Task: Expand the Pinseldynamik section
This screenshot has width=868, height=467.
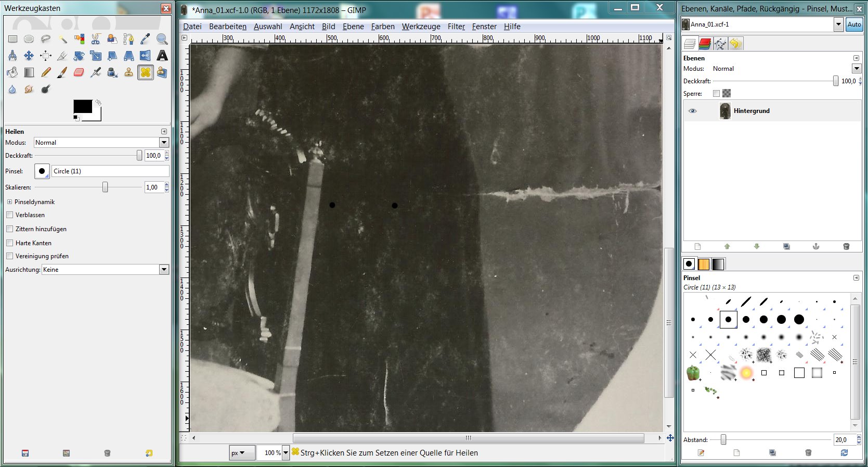Action: [x=9, y=202]
